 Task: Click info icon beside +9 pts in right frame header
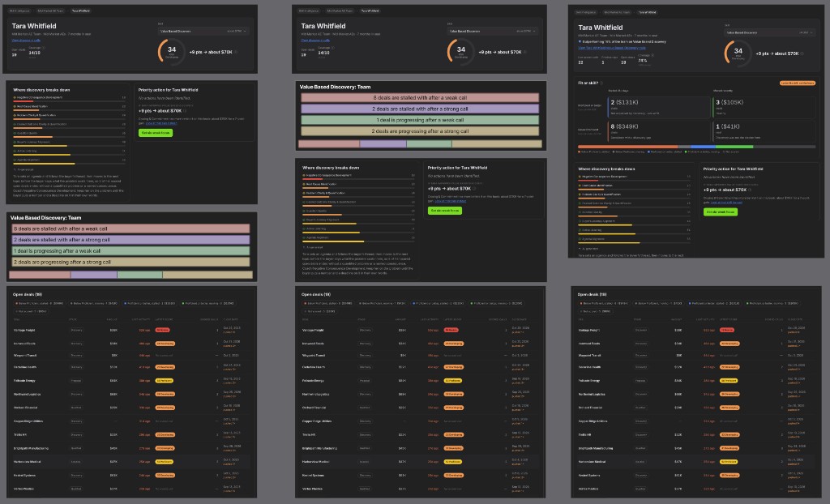coord(802,53)
